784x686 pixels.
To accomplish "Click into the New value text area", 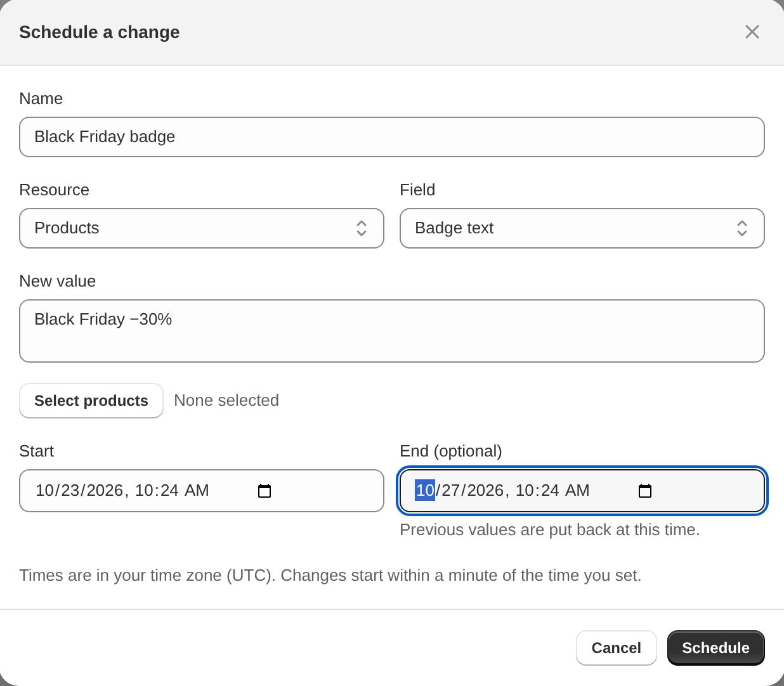I will coord(392,331).
